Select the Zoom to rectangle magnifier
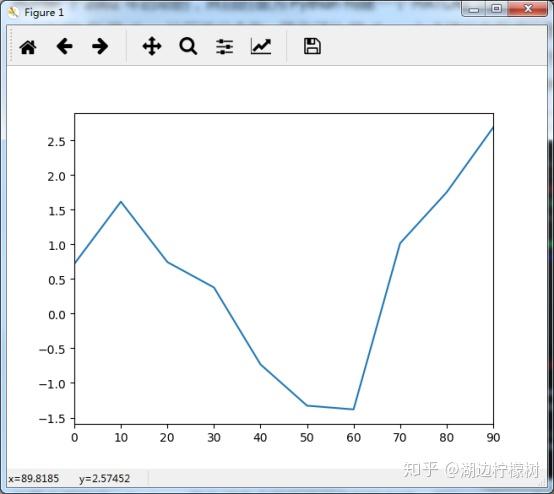Image resolution: width=554 pixels, height=494 pixels. tap(188, 46)
